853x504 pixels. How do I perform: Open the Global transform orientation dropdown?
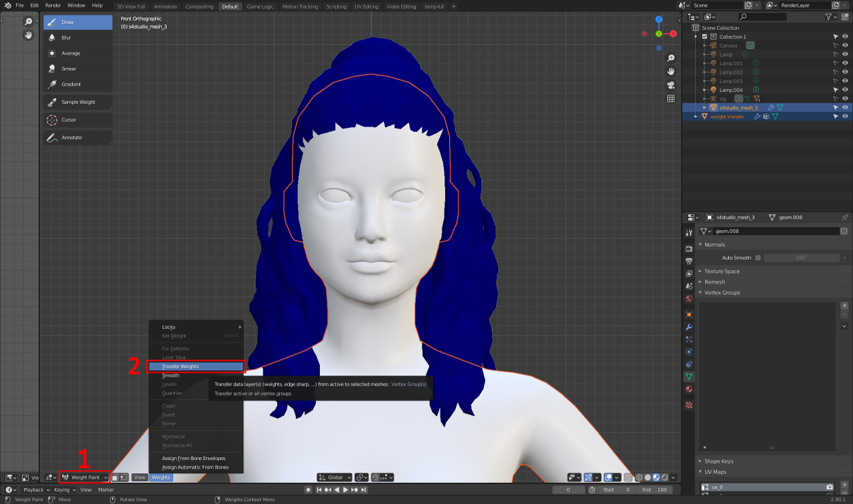(335, 477)
